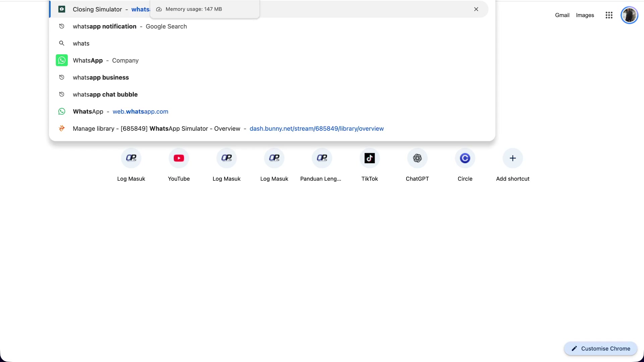644x362 pixels.
Task: Open Images link
Action: (585, 15)
